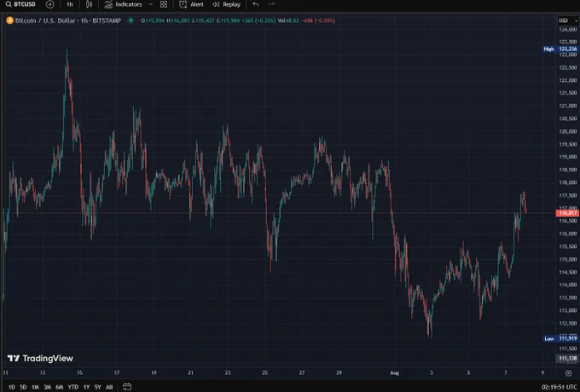Click the O115,594 open value in legend
The width and height of the screenshot is (580, 392).
tap(153, 20)
